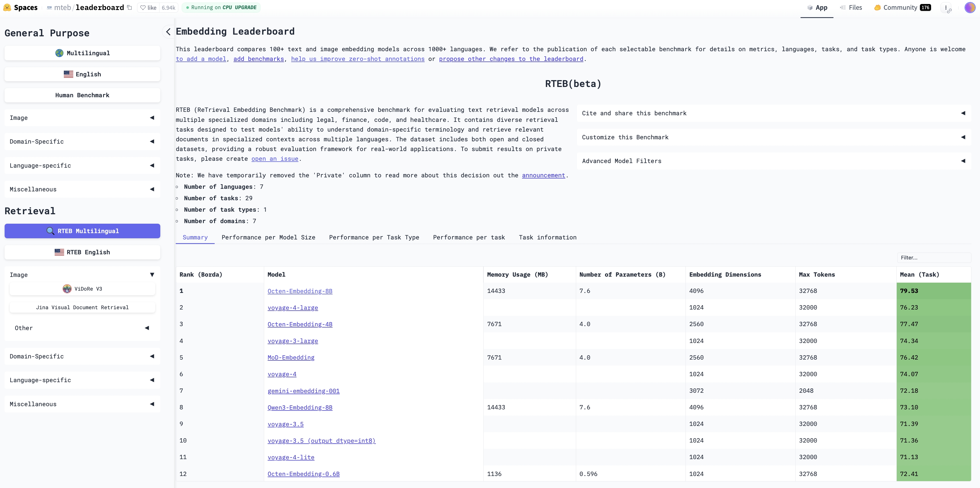
Task: Select the Summary tab
Action: click(195, 237)
